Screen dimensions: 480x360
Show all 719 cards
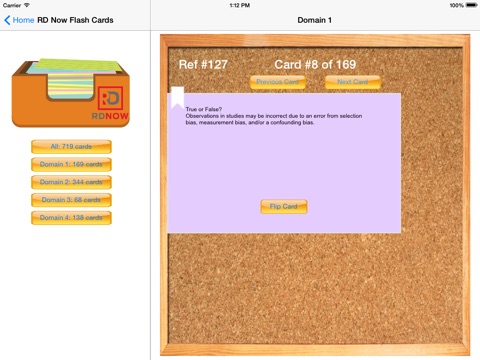pos(71,147)
